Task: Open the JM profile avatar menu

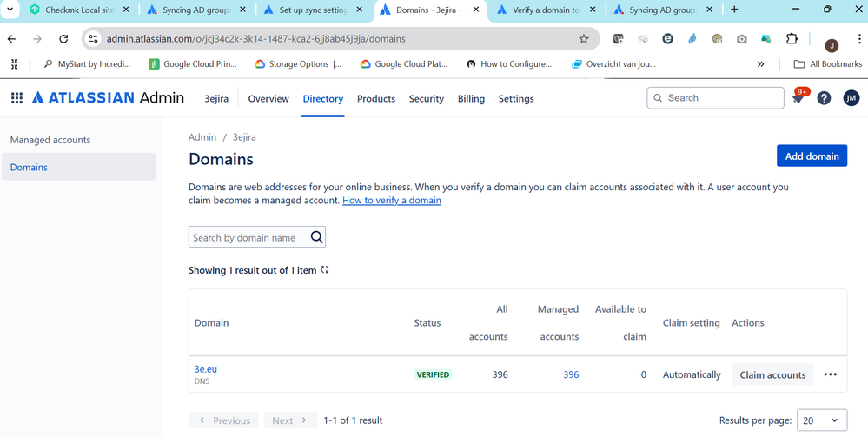Action: pyautogui.click(x=851, y=98)
